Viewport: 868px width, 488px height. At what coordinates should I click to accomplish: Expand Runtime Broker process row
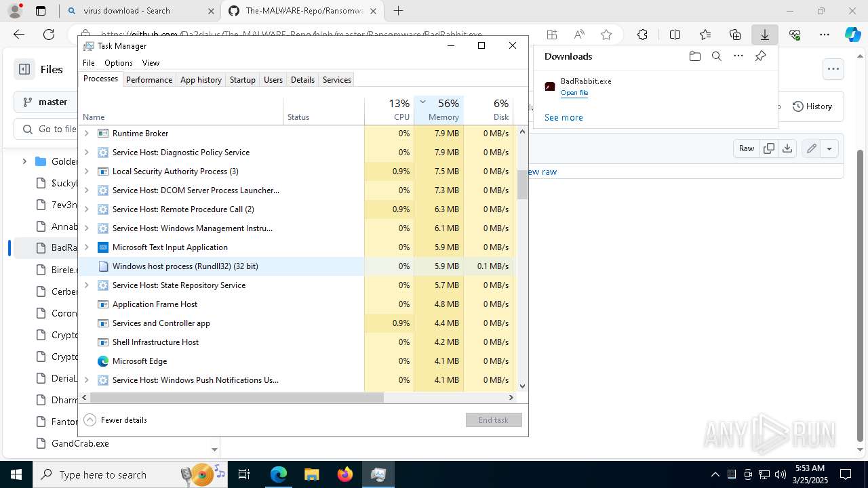click(x=86, y=134)
